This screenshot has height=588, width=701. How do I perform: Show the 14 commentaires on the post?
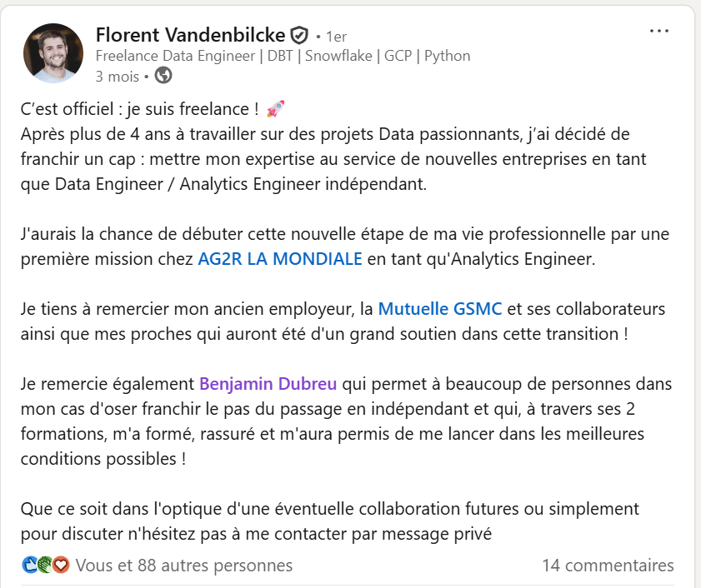pos(607,566)
